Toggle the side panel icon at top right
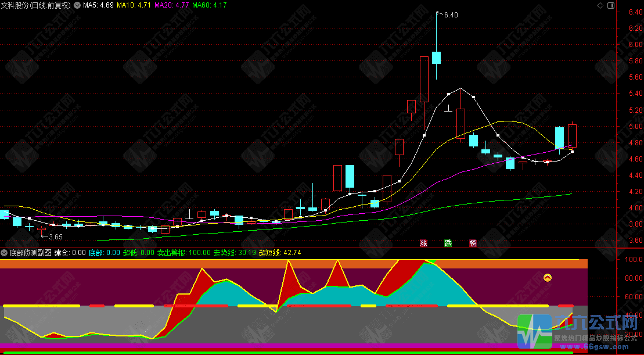This screenshot has width=644, height=355. 610,6
